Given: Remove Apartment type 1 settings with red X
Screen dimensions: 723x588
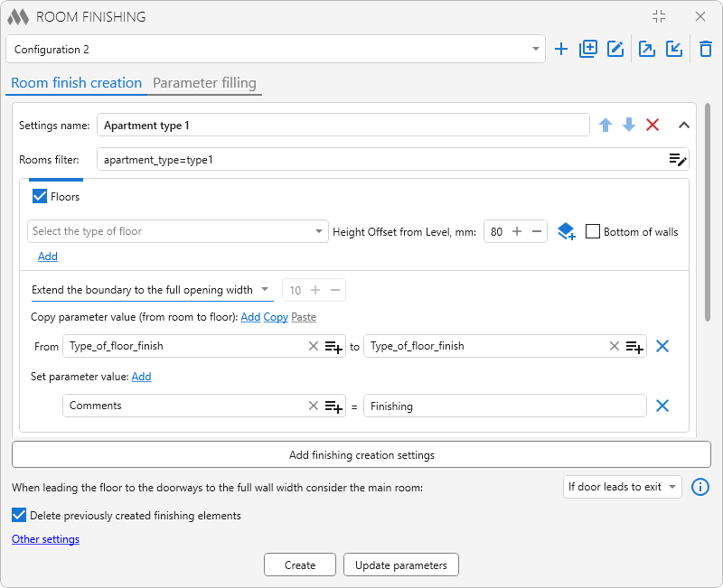Looking at the screenshot, I should pyautogui.click(x=653, y=125).
